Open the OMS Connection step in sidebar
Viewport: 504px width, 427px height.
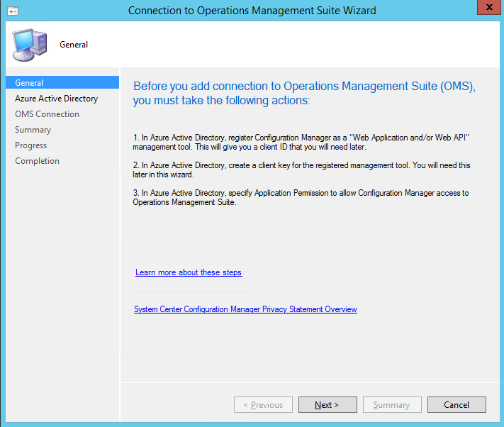pyautogui.click(x=47, y=114)
